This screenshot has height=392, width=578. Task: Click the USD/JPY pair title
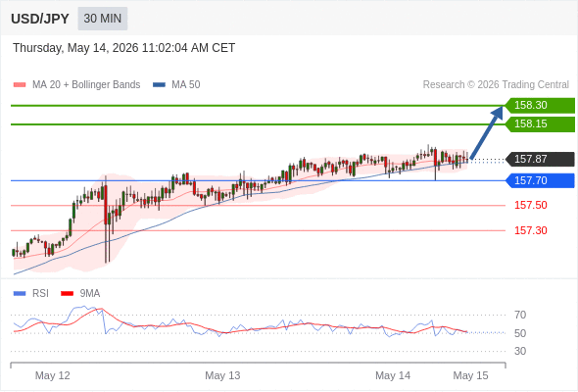(x=40, y=19)
